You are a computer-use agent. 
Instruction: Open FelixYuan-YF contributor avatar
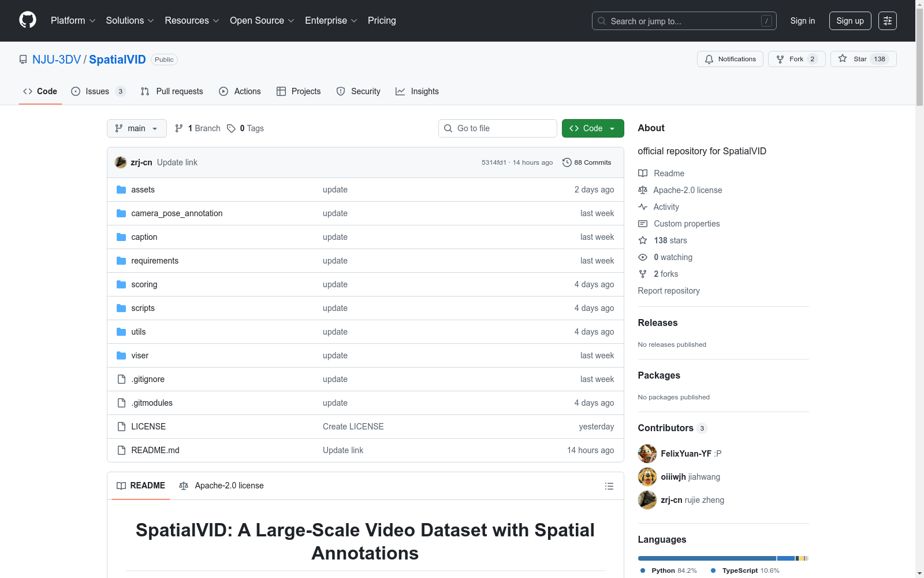[647, 454]
